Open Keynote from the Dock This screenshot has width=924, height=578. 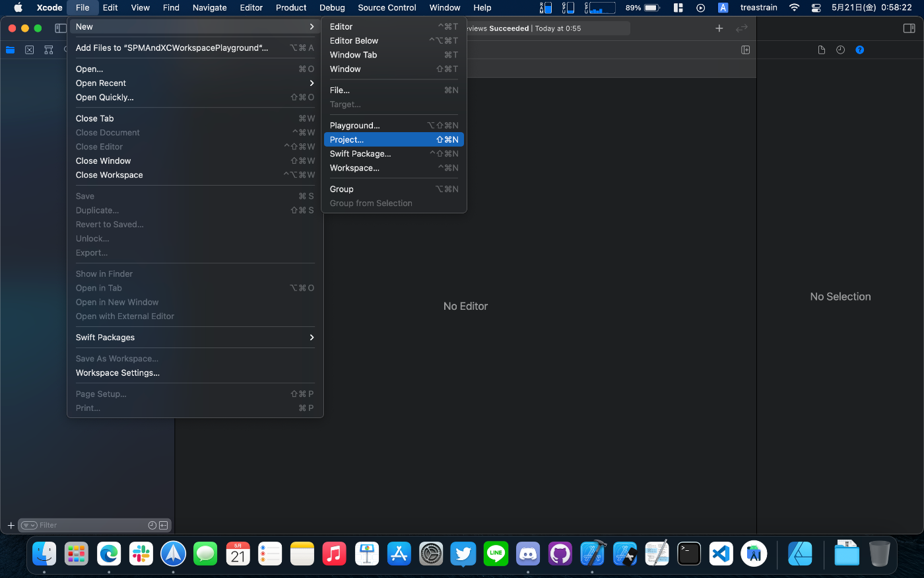coord(366,554)
